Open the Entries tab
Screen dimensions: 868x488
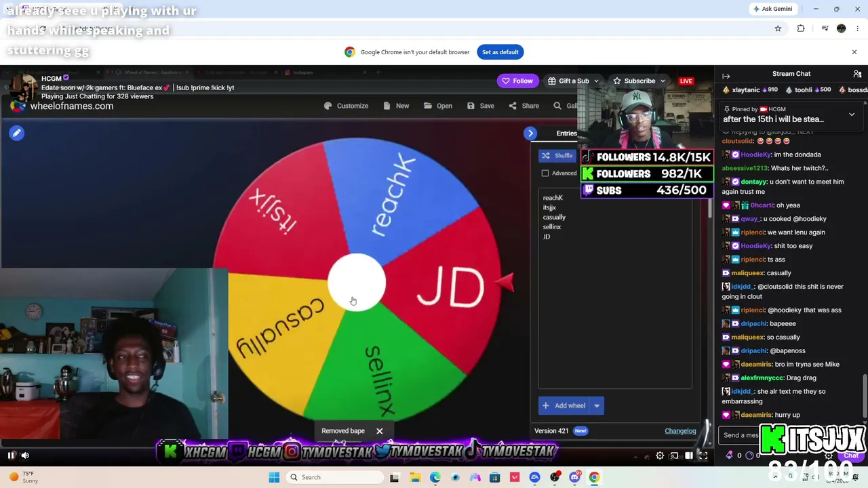tap(566, 134)
